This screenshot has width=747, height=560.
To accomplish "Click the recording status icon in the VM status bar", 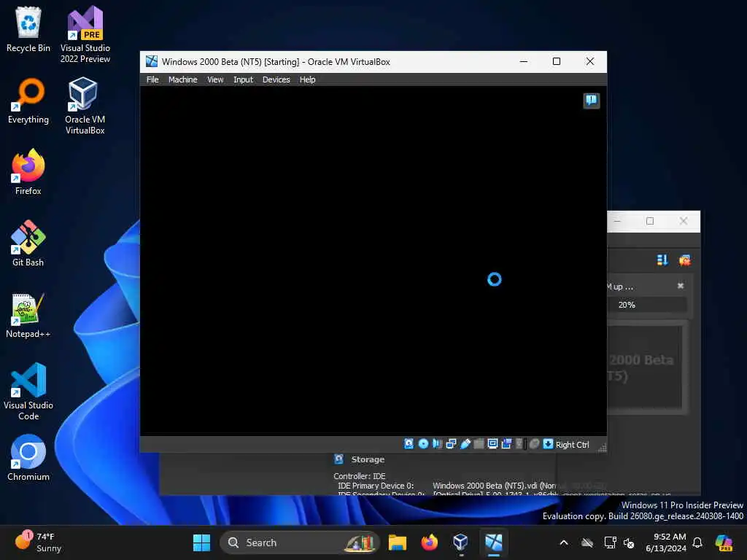I will [x=506, y=444].
